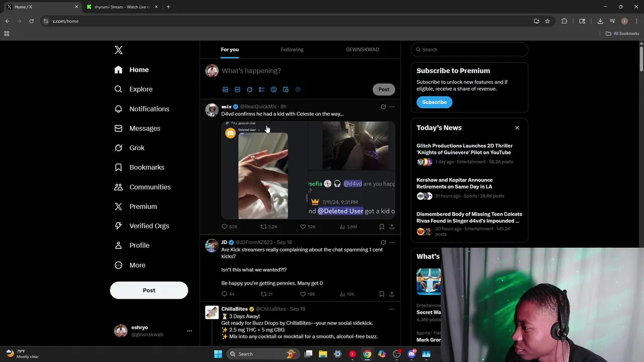Switch to the Following tab

292,49
